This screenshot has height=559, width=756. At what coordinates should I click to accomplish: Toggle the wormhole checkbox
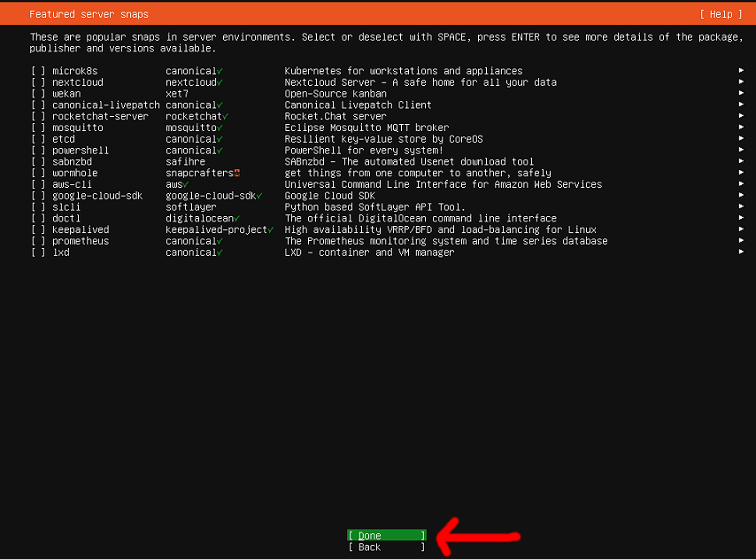[38, 173]
